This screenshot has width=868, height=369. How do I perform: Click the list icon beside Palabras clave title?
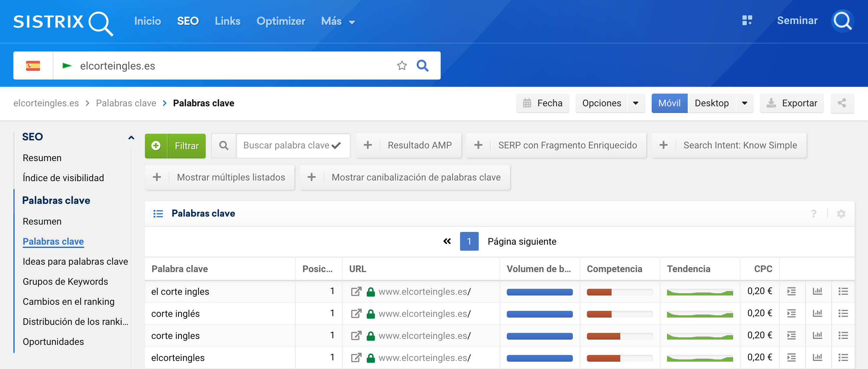[158, 214]
